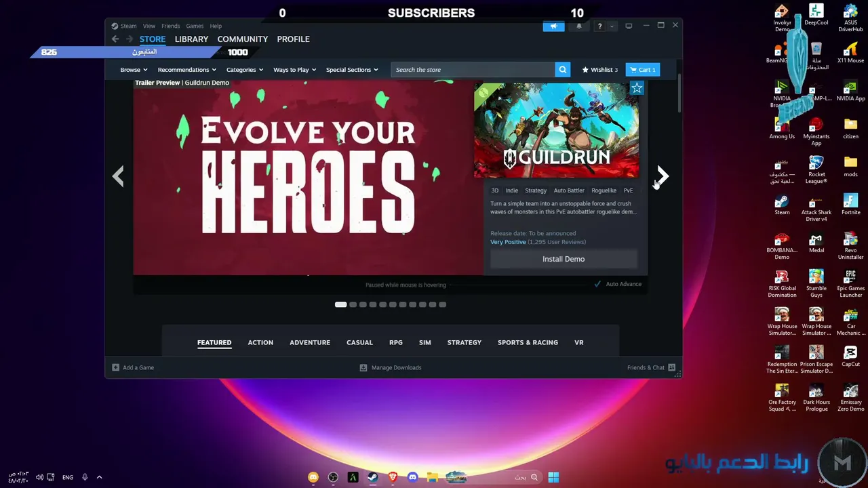Show hidden system tray icons chevron
Screen dimensions: 868x488
(100, 477)
